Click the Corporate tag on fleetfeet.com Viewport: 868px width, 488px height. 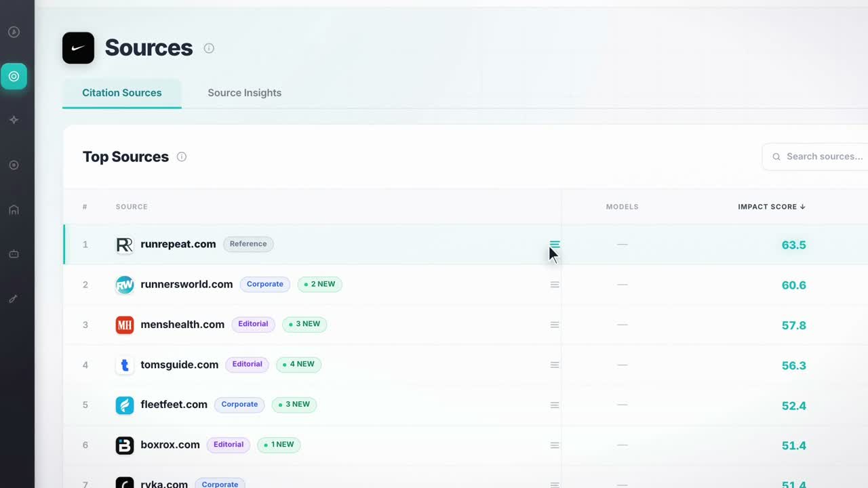click(239, 405)
